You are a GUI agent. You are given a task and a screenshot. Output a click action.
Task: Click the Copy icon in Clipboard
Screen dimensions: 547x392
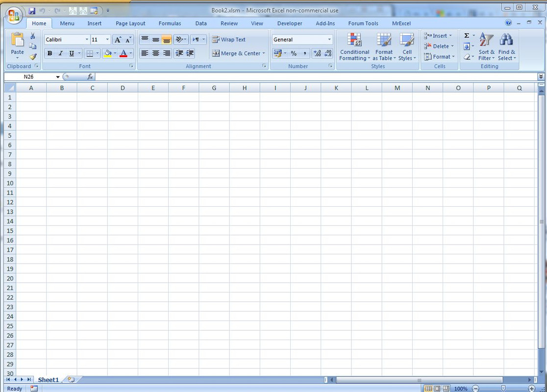[x=32, y=46]
